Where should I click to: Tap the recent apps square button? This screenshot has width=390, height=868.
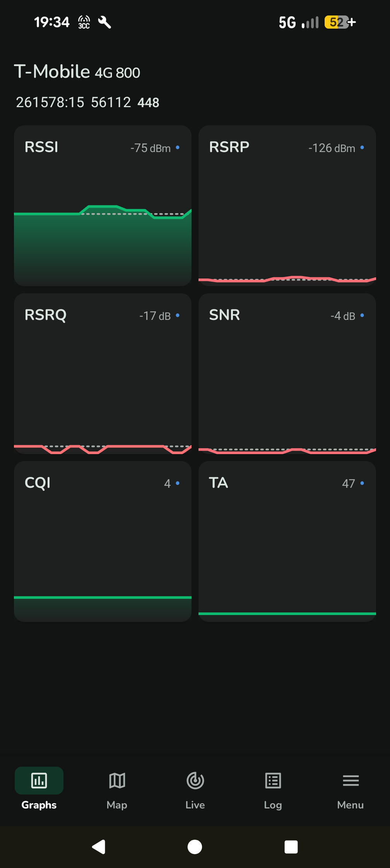[291, 847]
